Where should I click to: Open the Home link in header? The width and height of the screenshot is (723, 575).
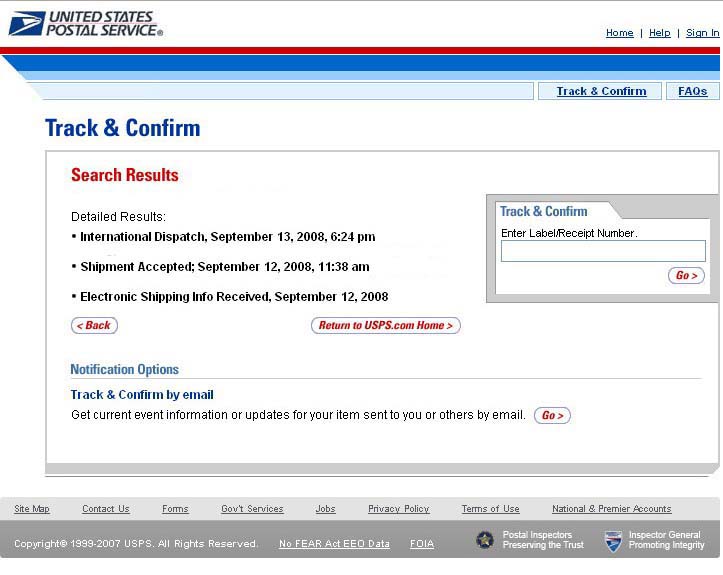tap(619, 33)
